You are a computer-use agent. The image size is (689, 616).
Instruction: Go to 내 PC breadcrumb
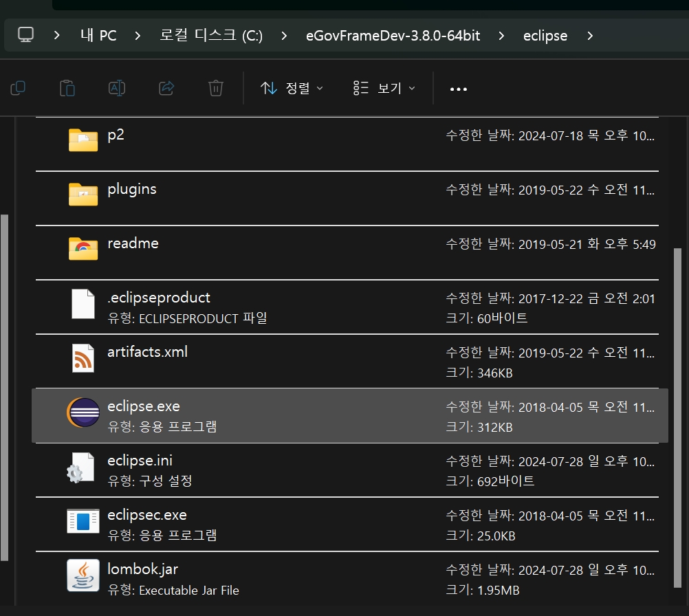click(98, 35)
